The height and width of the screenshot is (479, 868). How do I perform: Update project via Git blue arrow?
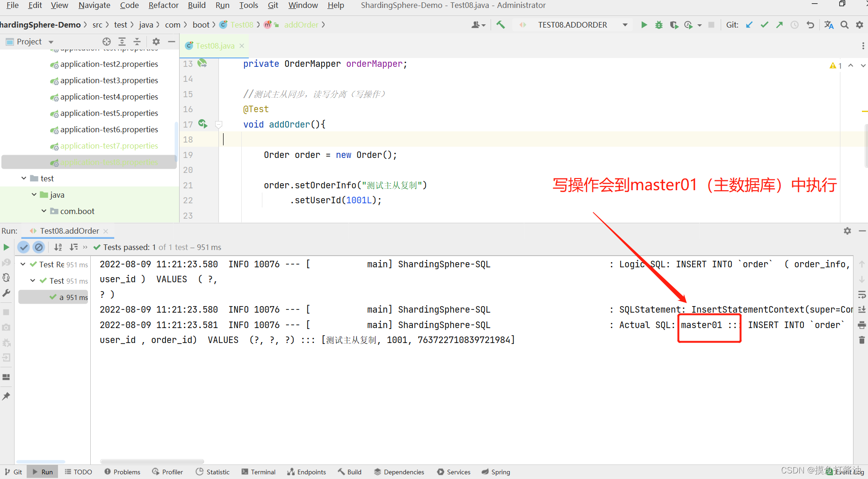pos(749,25)
